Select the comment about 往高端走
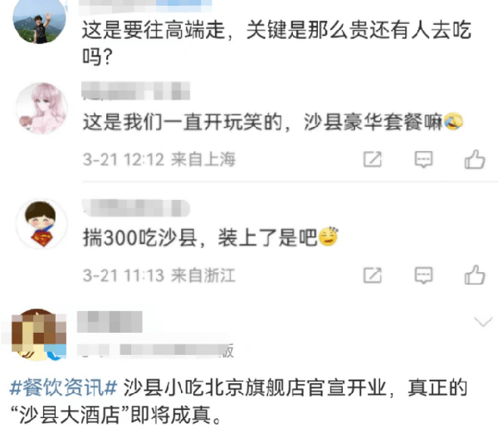The height and width of the screenshot is (448, 498). pyautogui.click(x=276, y=43)
